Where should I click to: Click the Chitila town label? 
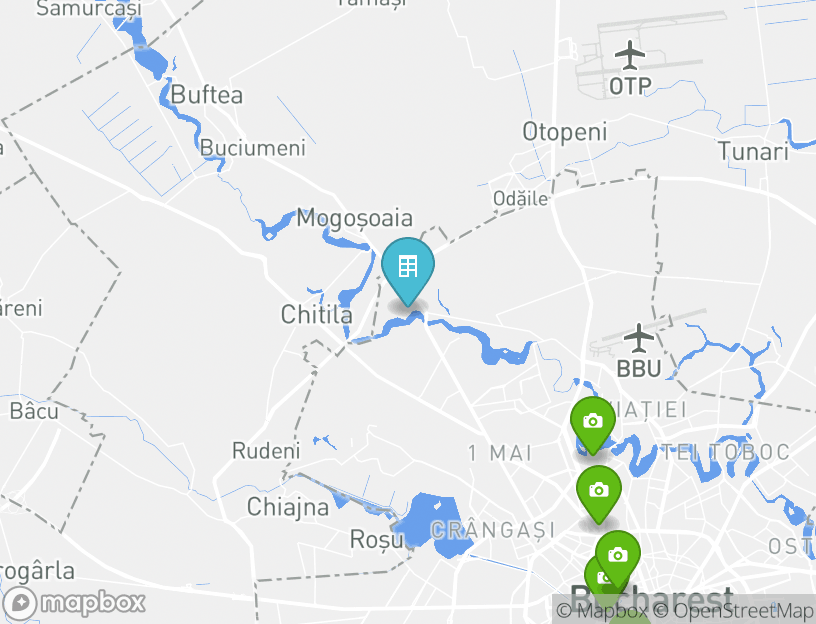coord(316,314)
